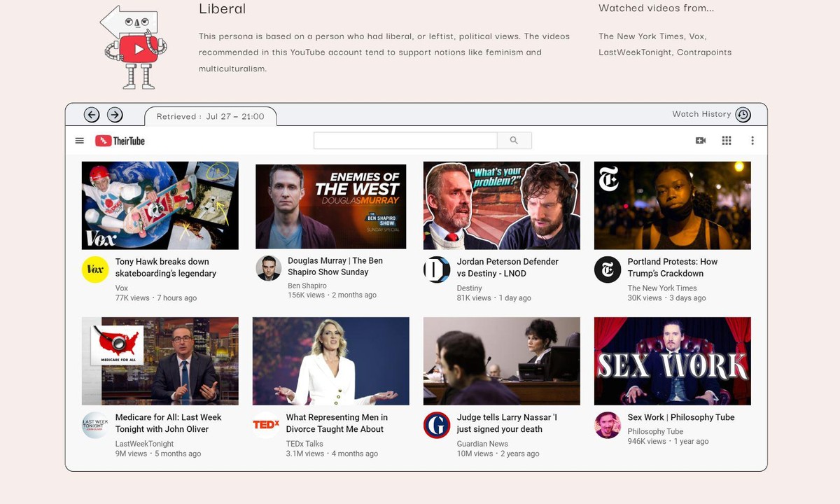Click the Philosophy Tube channel avatar

608,425
